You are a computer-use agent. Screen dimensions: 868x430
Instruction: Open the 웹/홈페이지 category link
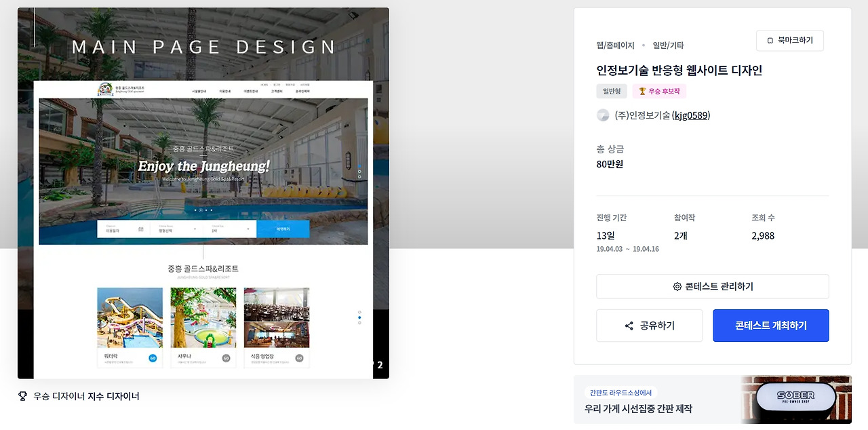click(615, 45)
